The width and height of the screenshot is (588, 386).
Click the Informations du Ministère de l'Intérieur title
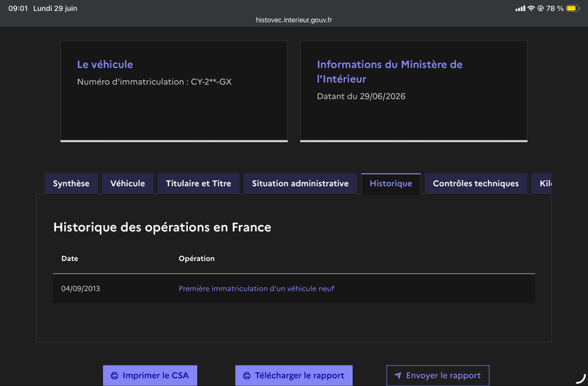pyautogui.click(x=390, y=71)
